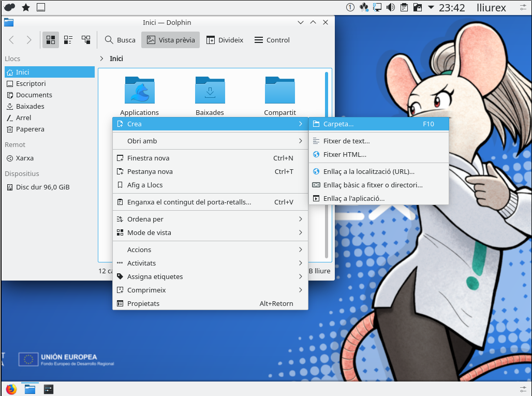
Task: Create Enllaç bàsic a fitxer o directori
Action: coord(379,185)
